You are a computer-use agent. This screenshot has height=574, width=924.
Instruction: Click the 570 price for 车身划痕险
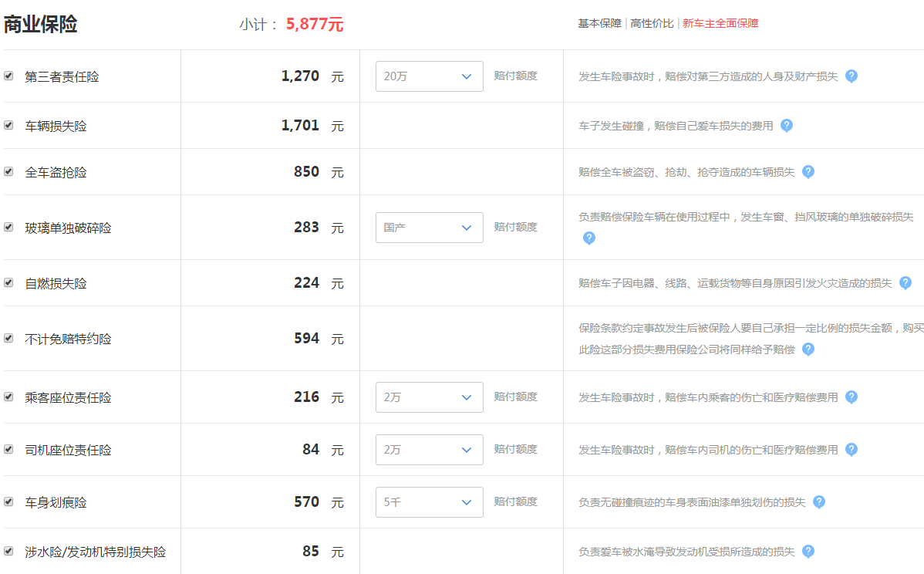(x=306, y=501)
